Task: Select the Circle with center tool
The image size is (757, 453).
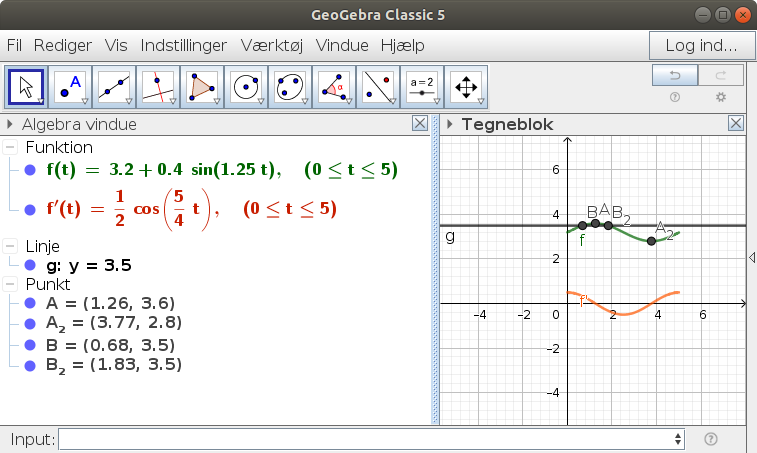Action: pos(246,87)
